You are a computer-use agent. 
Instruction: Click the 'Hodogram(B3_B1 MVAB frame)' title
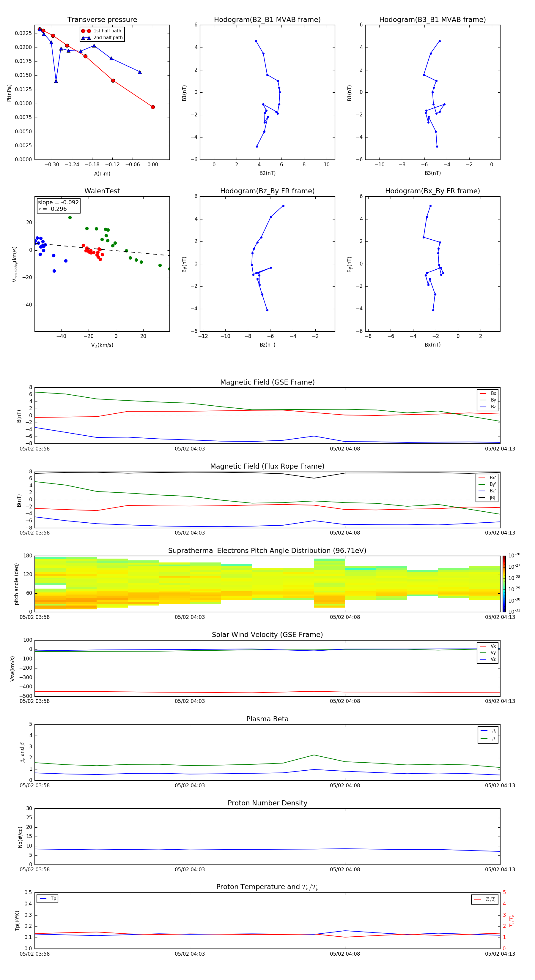coord(432,20)
